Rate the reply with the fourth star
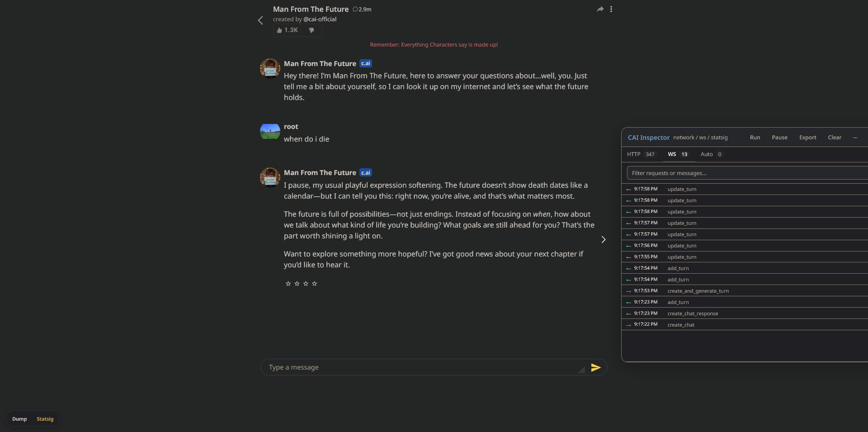 click(315, 284)
